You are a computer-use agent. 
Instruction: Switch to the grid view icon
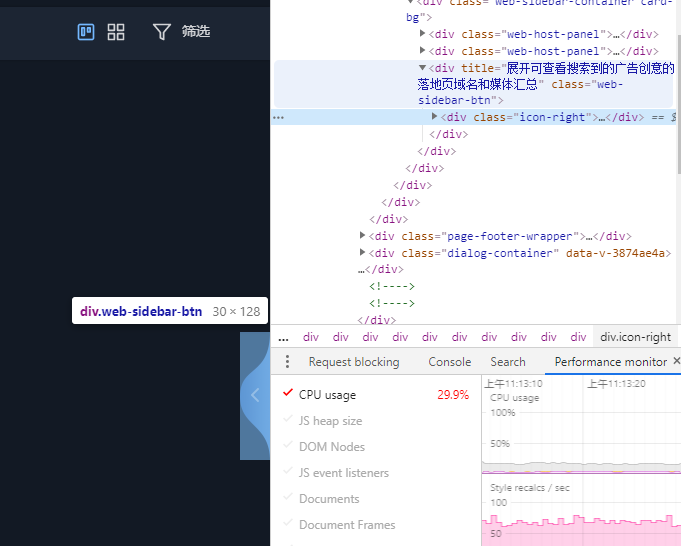[x=116, y=32]
